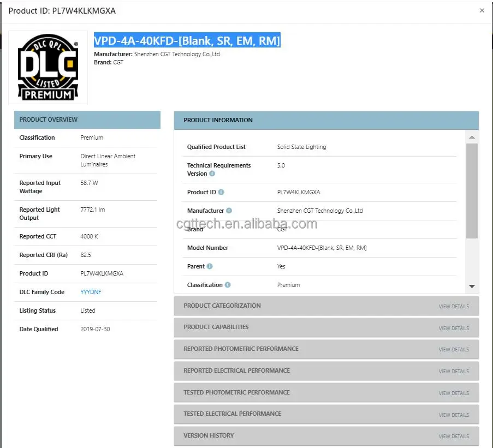The image size is (493, 448).
Task: Expand Tested Electrical Performance section
Action: point(326,414)
